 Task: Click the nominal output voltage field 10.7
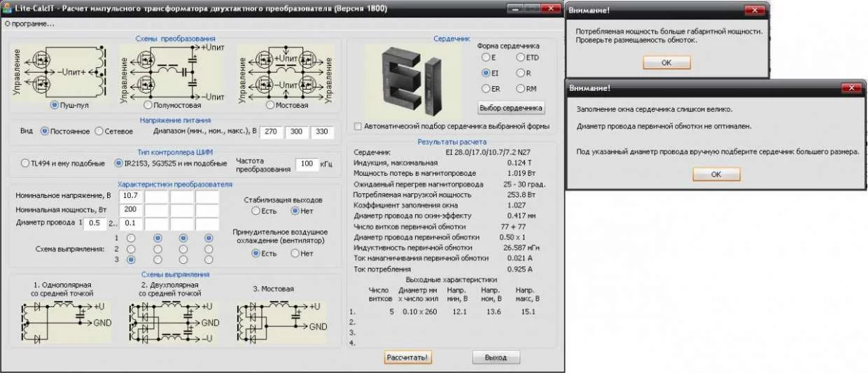pos(130,196)
